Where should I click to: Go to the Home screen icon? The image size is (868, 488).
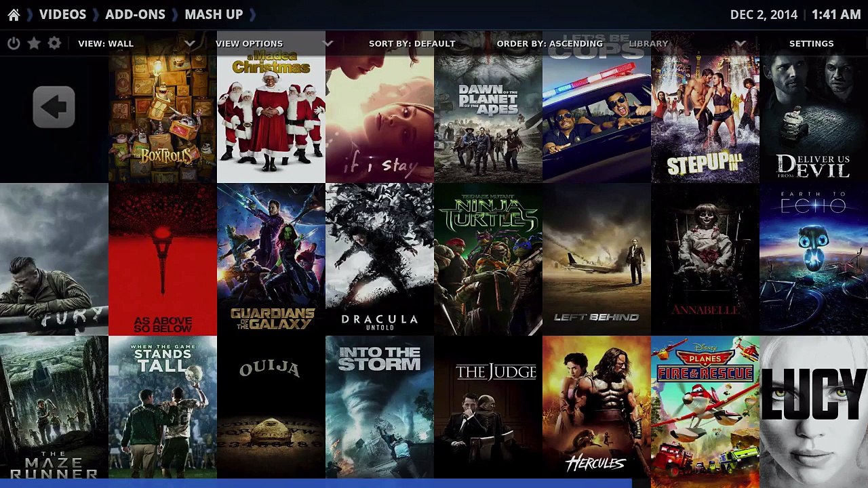[x=14, y=15]
